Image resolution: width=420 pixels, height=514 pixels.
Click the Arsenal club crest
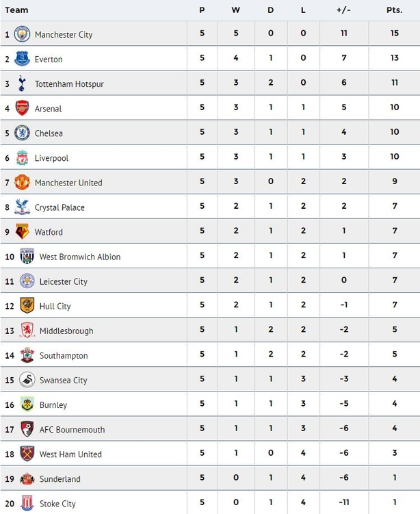pos(23,108)
